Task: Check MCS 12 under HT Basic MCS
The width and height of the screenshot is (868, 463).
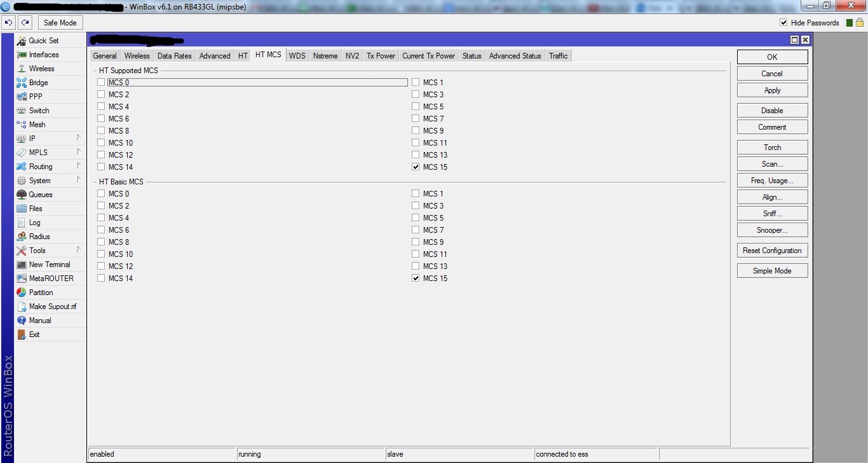Action: pyautogui.click(x=101, y=266)
